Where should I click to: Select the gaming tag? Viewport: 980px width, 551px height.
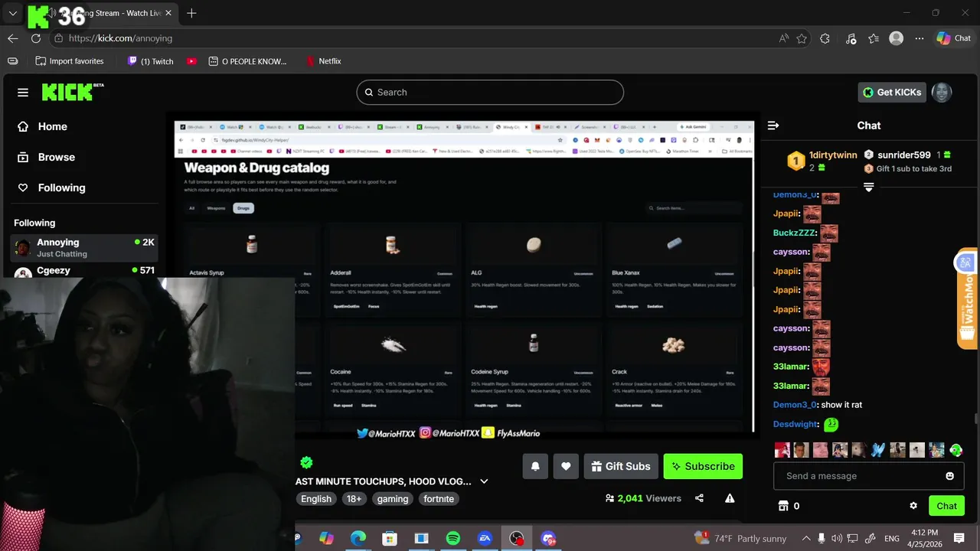pyautogui.click(x=393, y=498)
